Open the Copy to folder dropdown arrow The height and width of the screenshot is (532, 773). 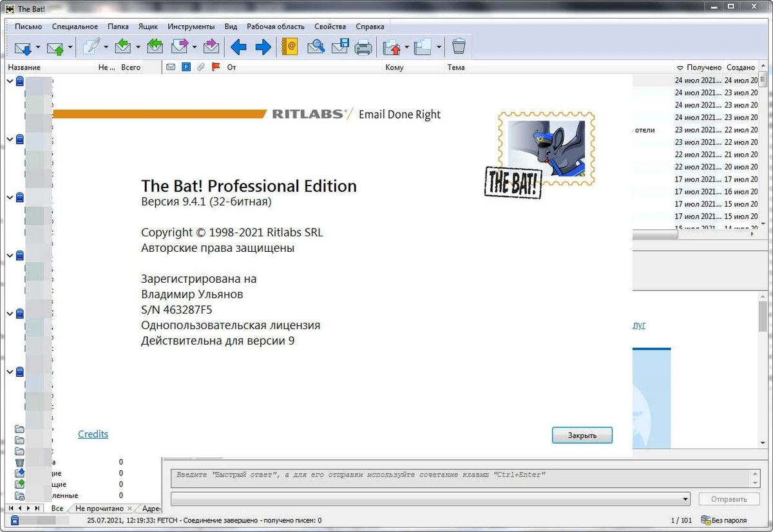coord(439,47)
